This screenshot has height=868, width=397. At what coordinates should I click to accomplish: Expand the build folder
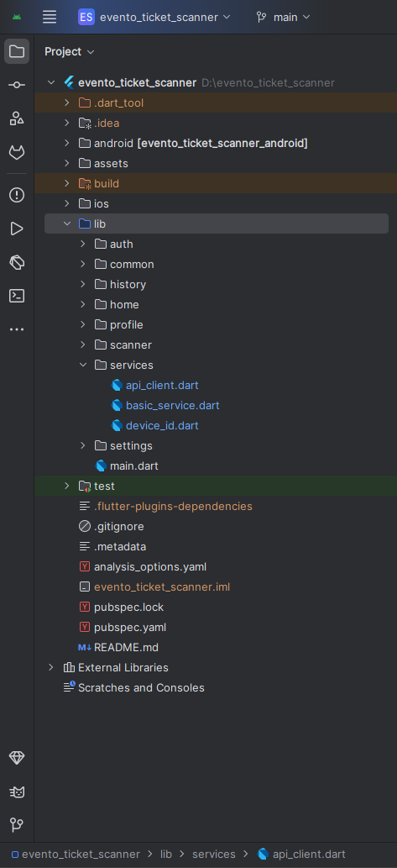tap(67, 184)
